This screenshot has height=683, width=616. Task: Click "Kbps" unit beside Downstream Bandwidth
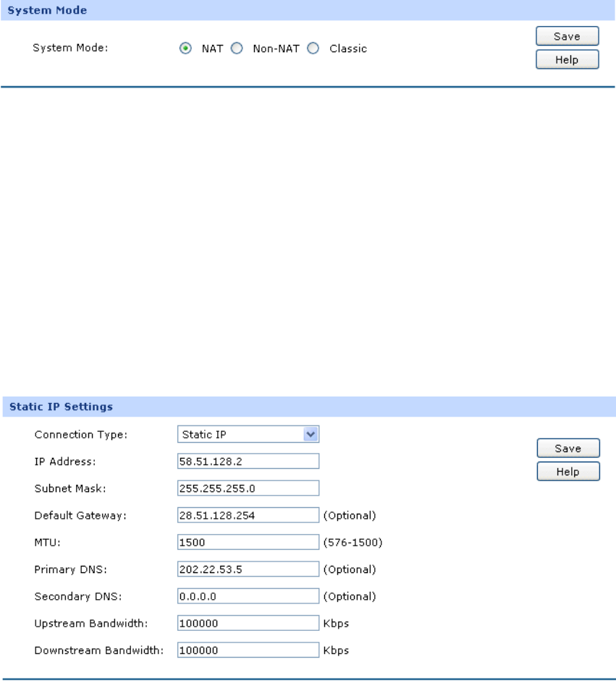[336, 650]
